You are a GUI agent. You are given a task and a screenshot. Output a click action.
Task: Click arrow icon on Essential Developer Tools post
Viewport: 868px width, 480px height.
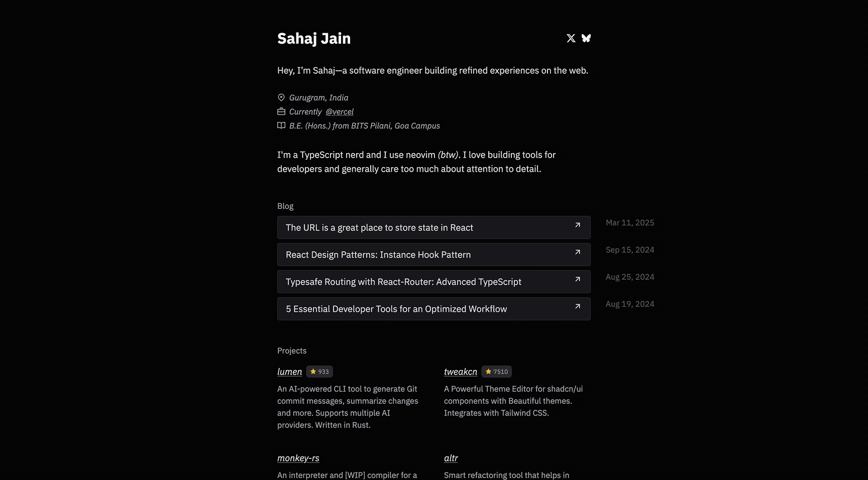pyautogui.click(x=578, y=306)
